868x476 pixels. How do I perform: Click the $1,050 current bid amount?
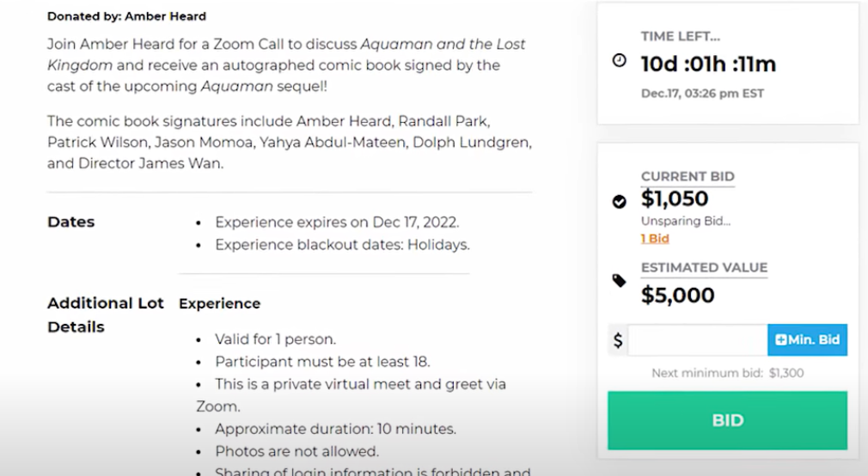675,198
